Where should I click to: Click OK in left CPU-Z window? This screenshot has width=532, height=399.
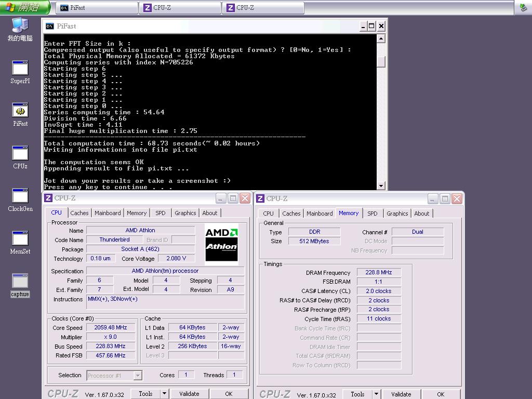(229, 394)
